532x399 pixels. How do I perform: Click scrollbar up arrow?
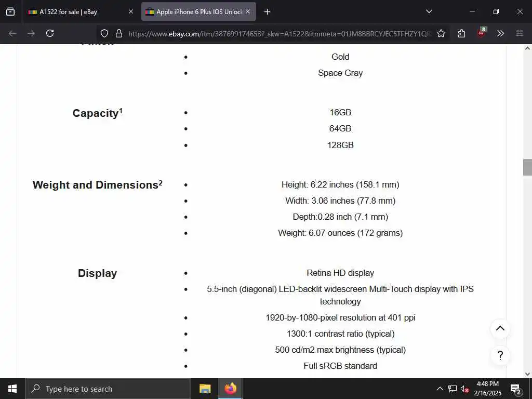click(527, 48)
